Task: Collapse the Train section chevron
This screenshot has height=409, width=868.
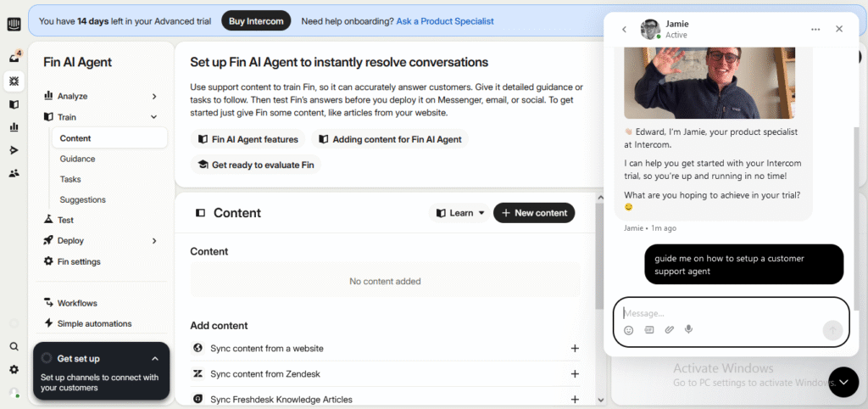Action: coord(154,117)
